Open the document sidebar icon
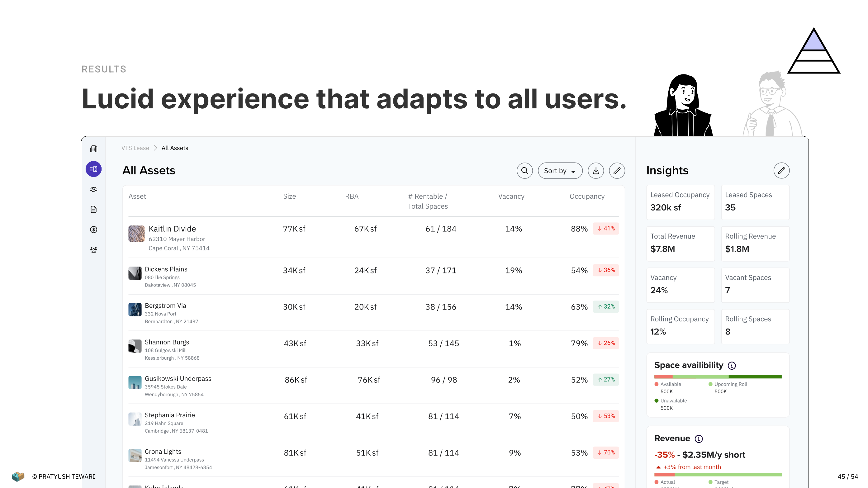This screenshot has width=868, height=488. [x=94, y=210]
